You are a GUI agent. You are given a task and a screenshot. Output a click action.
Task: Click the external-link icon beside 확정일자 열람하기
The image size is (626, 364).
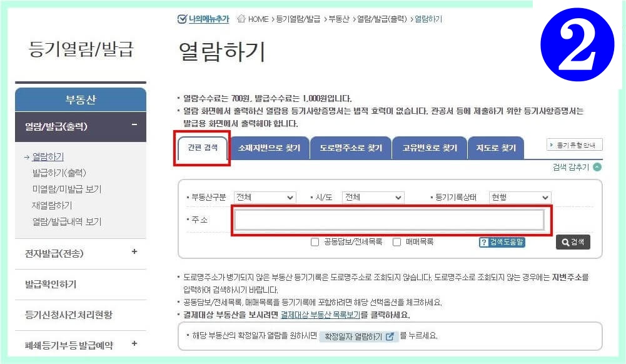click(x=390, y=336)
